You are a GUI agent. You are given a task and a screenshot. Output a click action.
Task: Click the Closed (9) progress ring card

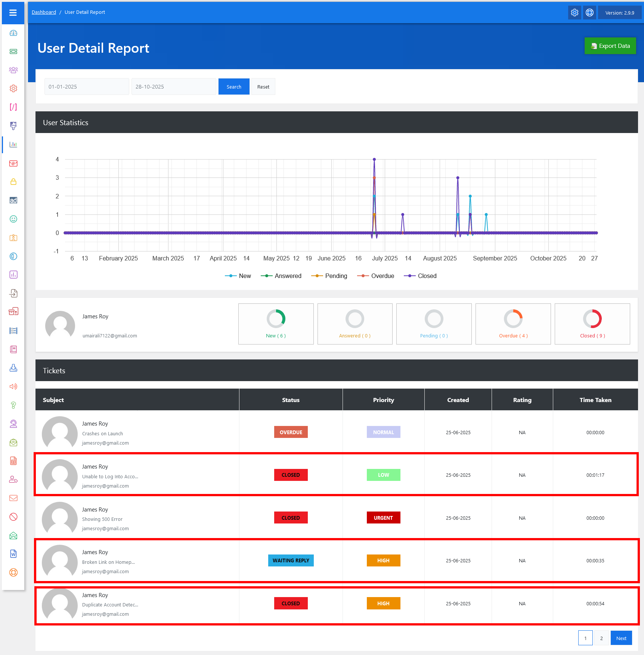pos(592,324)
